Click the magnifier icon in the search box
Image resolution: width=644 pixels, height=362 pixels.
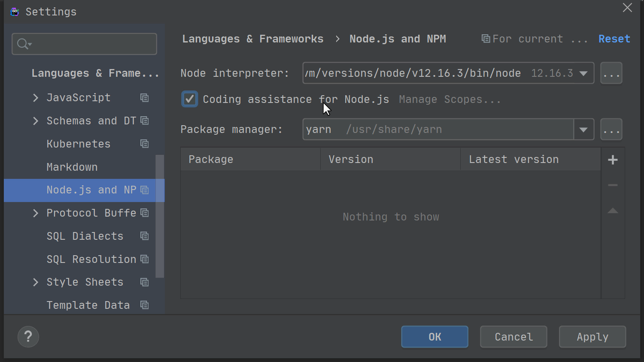[x=23, y=44]
